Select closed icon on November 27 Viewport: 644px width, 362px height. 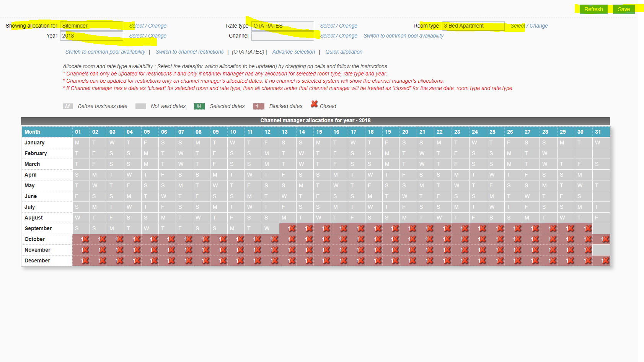click(535, 250)
